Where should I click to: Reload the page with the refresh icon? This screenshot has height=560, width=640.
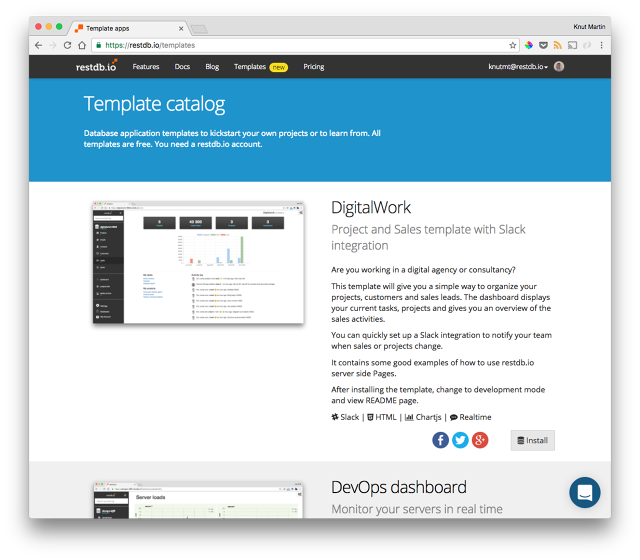67,45
